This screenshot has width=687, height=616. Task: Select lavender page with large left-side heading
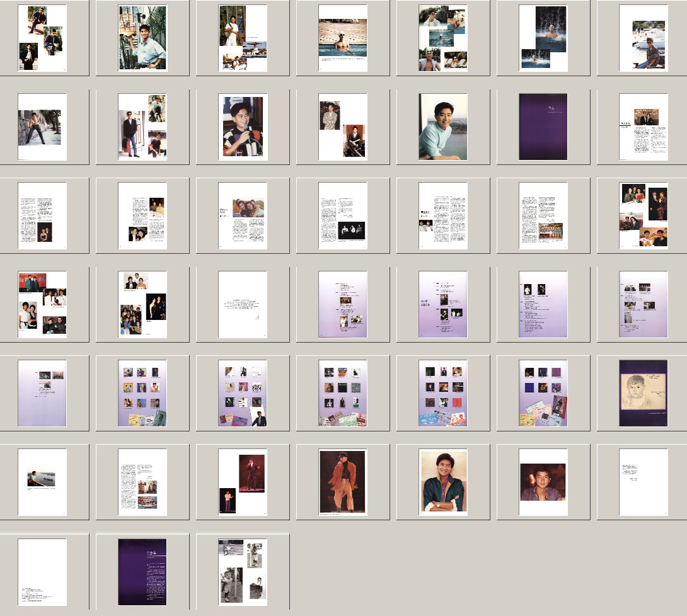coord(443,304)
